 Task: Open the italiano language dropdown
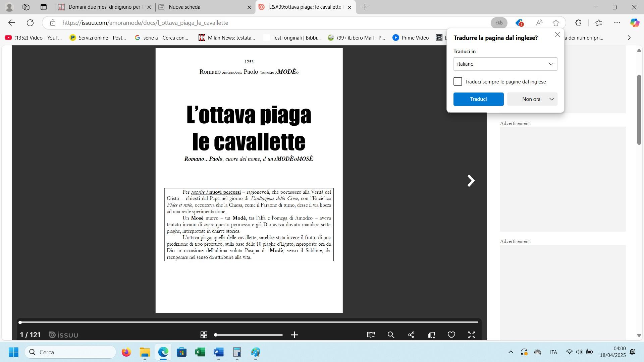[x=505, y=64]
